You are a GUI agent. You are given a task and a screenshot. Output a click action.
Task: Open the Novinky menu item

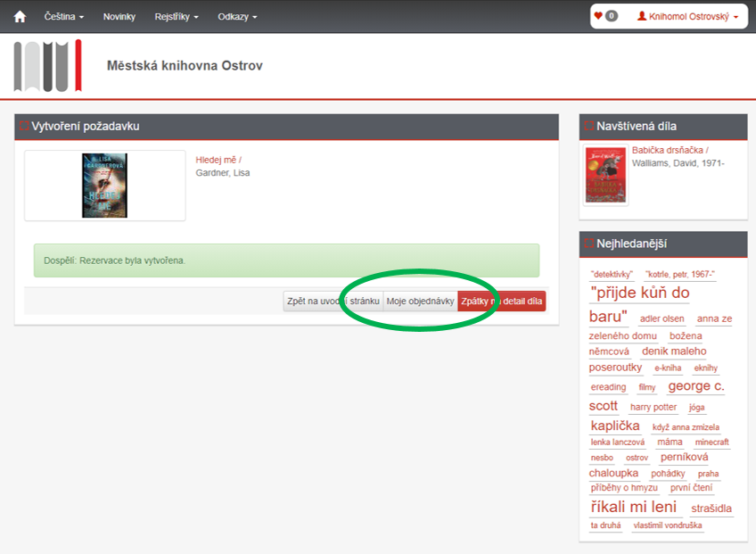[x=119, y=17]
